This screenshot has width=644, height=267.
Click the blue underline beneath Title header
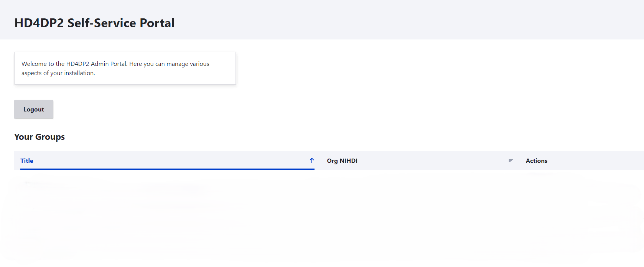coord(167,169)
